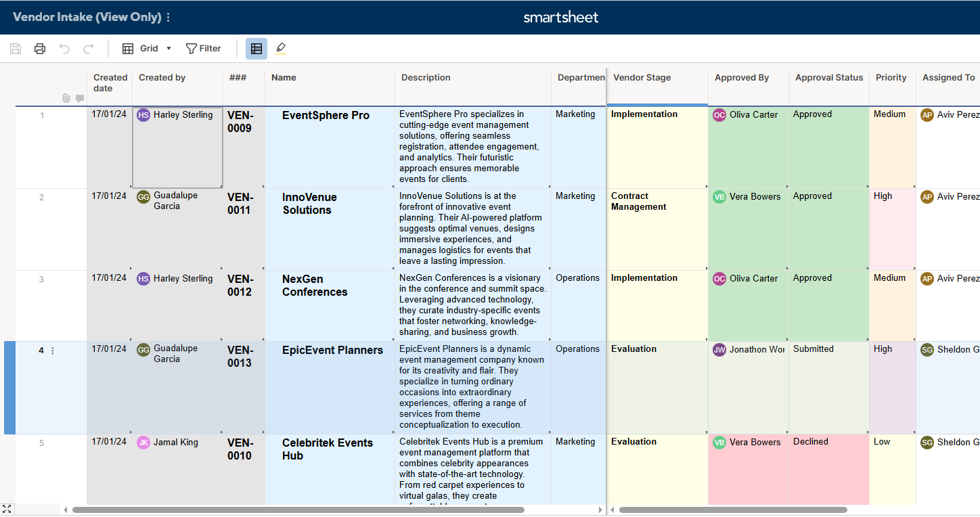Click the VEN-0012 ID cell
This screenshot has width=980, height=517.
click(244, 306)
